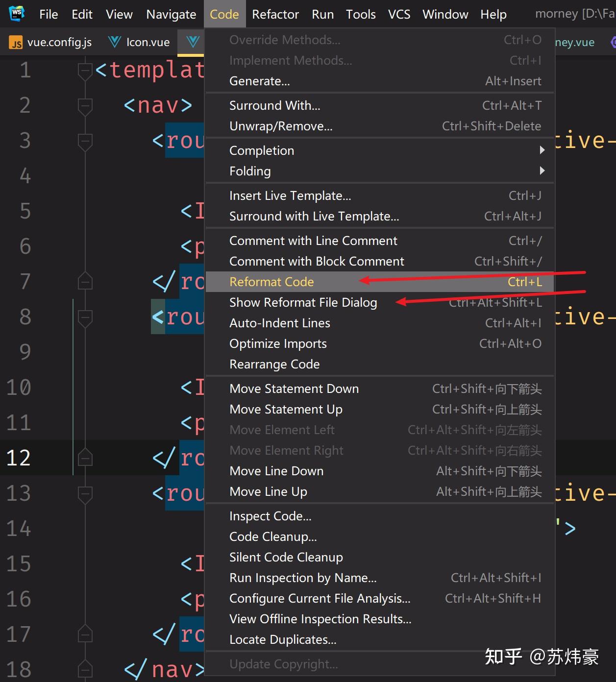Select Comment with Line Comment
This screenshot has width=616, height=682.
380,241
